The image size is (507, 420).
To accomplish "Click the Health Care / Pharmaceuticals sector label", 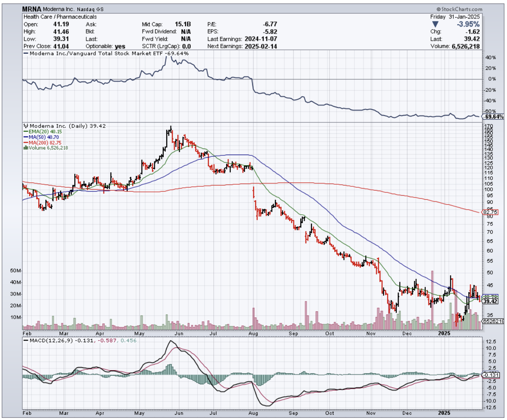I will click(x=60, y=17).
